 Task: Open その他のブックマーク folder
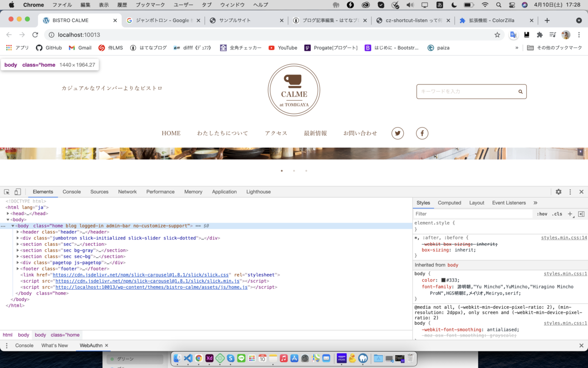point(555,48)
